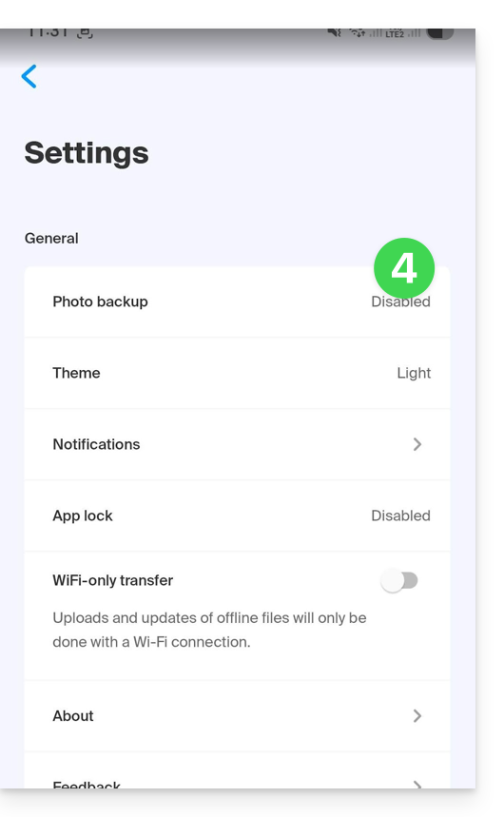Tap the battery indicator in status bar

tap(440, 33)
